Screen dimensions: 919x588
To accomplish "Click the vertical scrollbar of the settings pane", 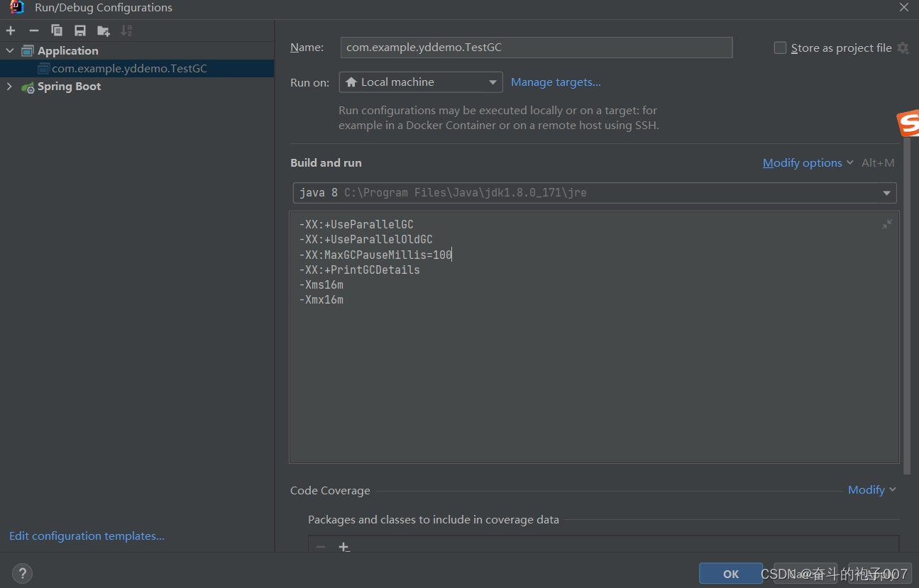I will pos(906,305).
